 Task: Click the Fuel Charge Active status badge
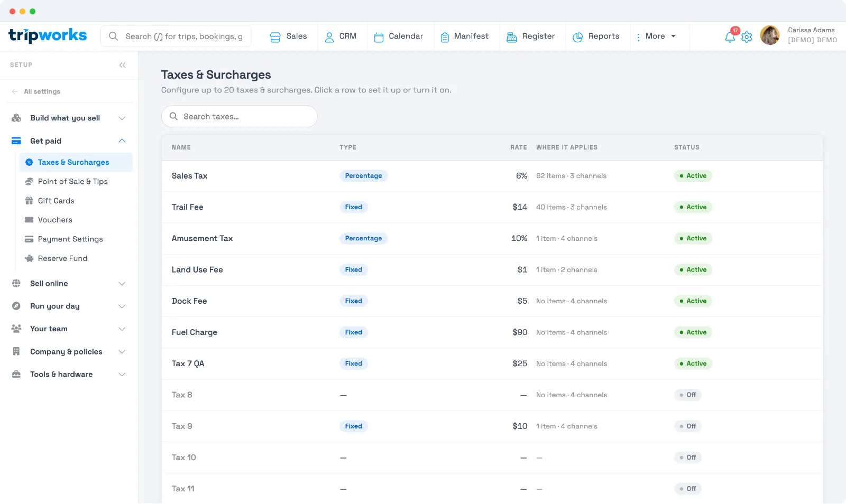point(693,332)
